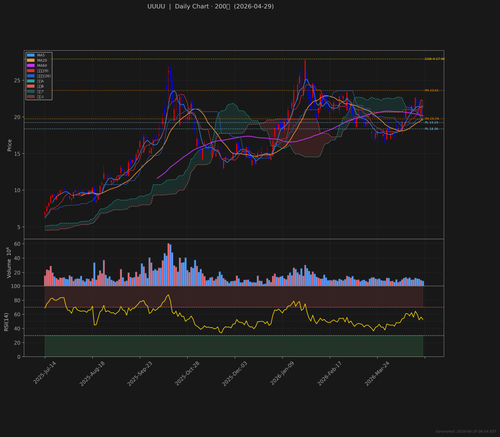Select the MA5 legend label

(41, 55)
